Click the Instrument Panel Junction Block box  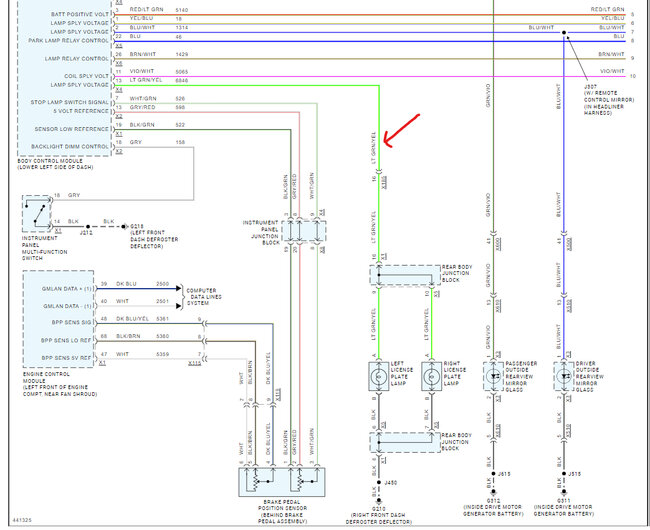tap(304, 231)
